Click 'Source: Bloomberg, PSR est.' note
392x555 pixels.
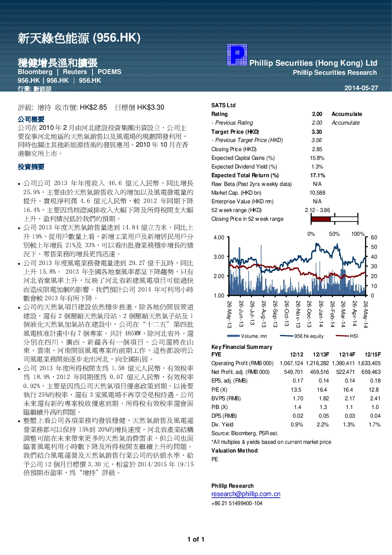pyautogui.click(x=245, y=433)
